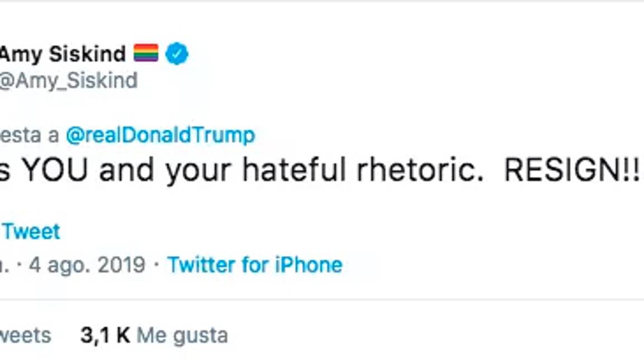Click the rainbow flag emoji in the display name
This screenshot has width=644, height=362.
[146, 53]
